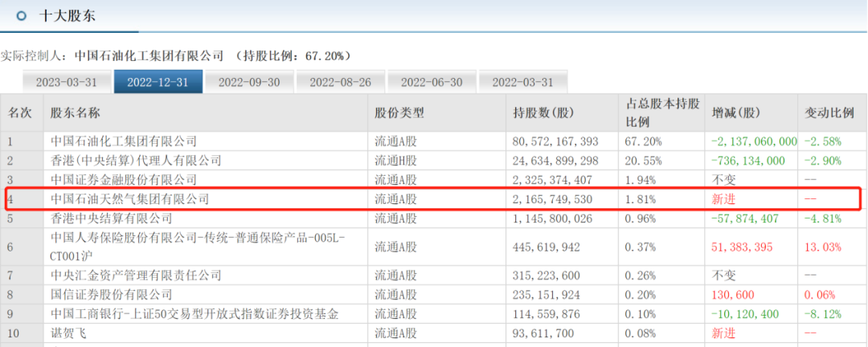Select the 2022-12-31 date tab
The width and height of the screenshot is (868, 347).
[158, 82]
